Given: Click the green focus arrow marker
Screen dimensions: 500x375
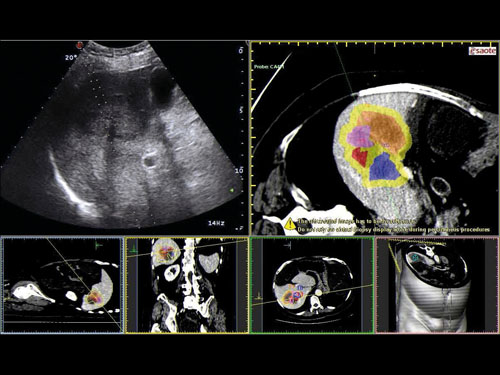Looking at the screenshot, I should [x=232, y=190].
